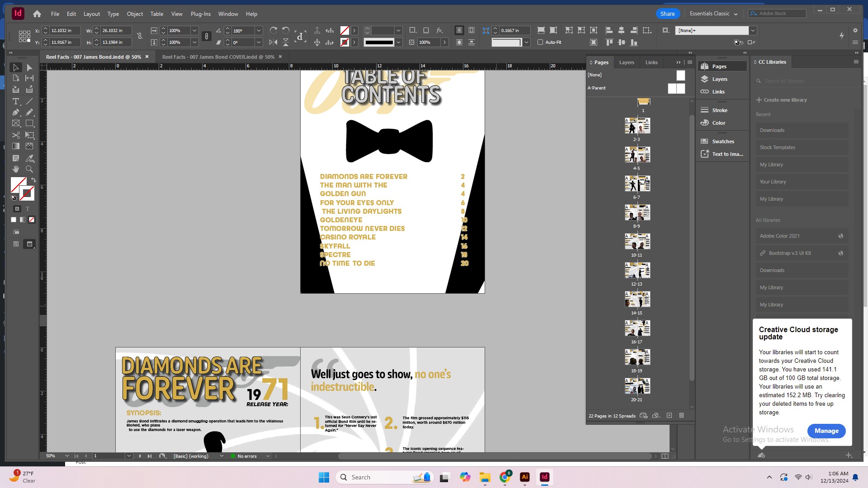Switch to Links tab in Pages panel

tap(651, 62)
